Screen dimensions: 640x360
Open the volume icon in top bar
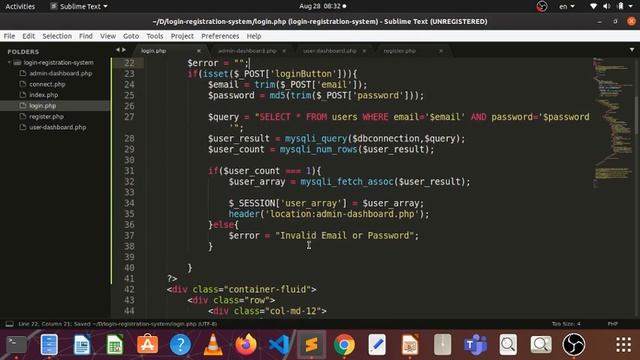point(607,6)
